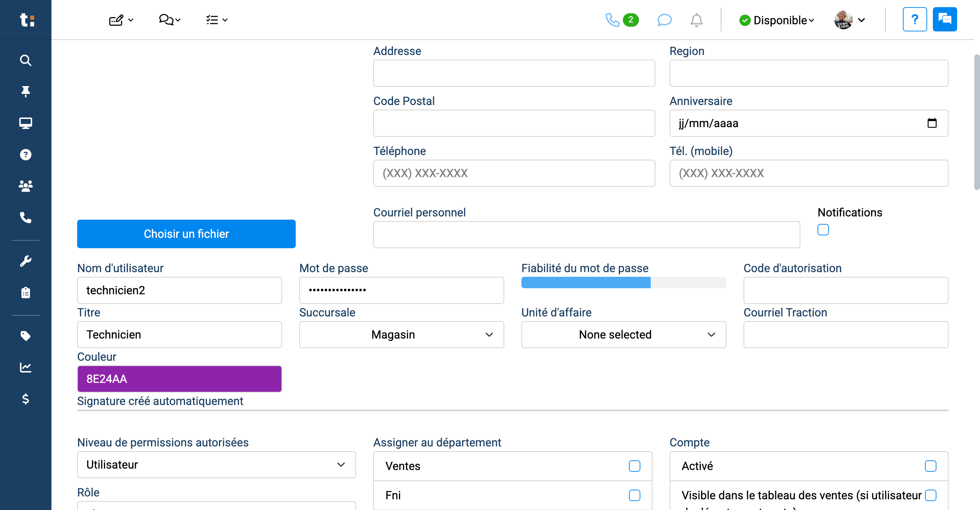Open the Succursale Magasin dropdown
This screenshot has width=980, height=510.
(x=401, y=335)
